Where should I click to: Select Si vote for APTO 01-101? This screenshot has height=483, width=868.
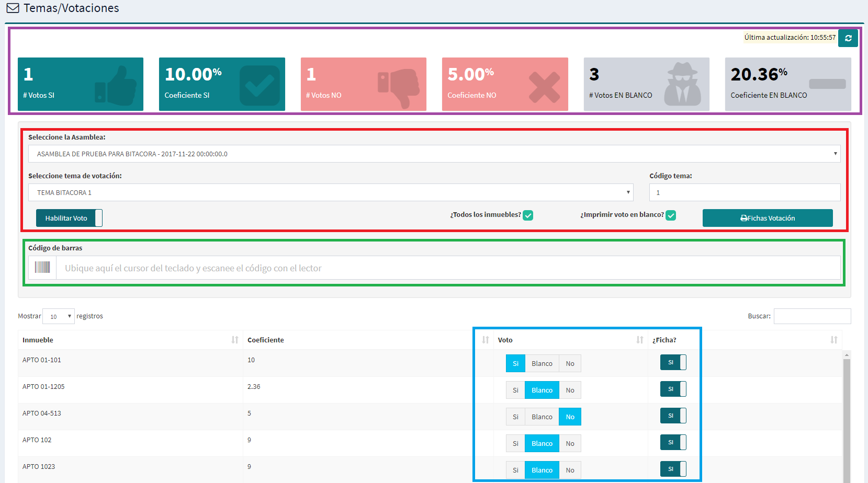(x=515, y=363)
